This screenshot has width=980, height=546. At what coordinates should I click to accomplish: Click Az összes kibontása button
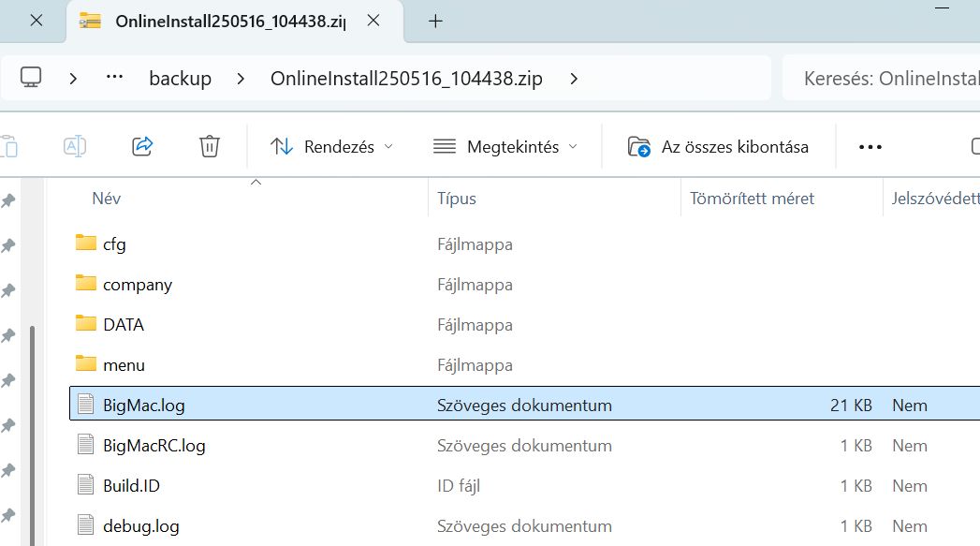(718, 146)
